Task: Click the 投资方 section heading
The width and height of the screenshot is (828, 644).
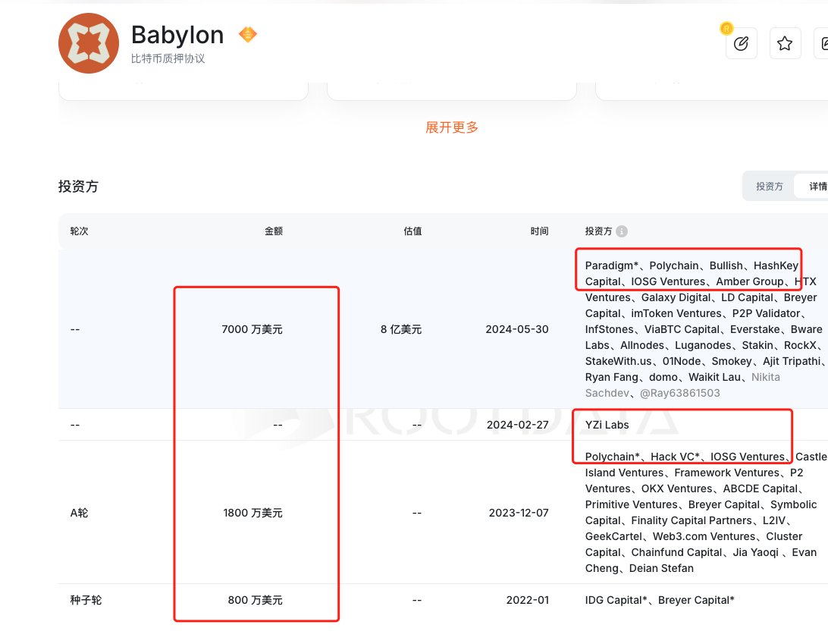Action: pyautogui.click(x=78, y=187)
